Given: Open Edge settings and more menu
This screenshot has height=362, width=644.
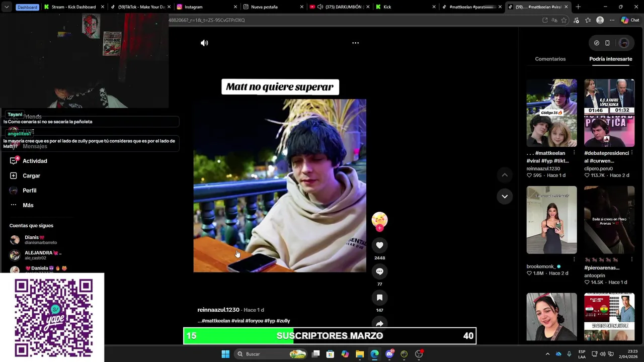Looking at the screenshot, I should tap(612, 20).
